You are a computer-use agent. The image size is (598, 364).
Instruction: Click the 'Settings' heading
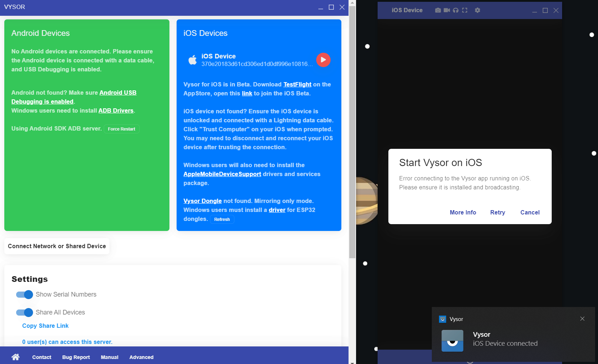(x=29, y=279)
